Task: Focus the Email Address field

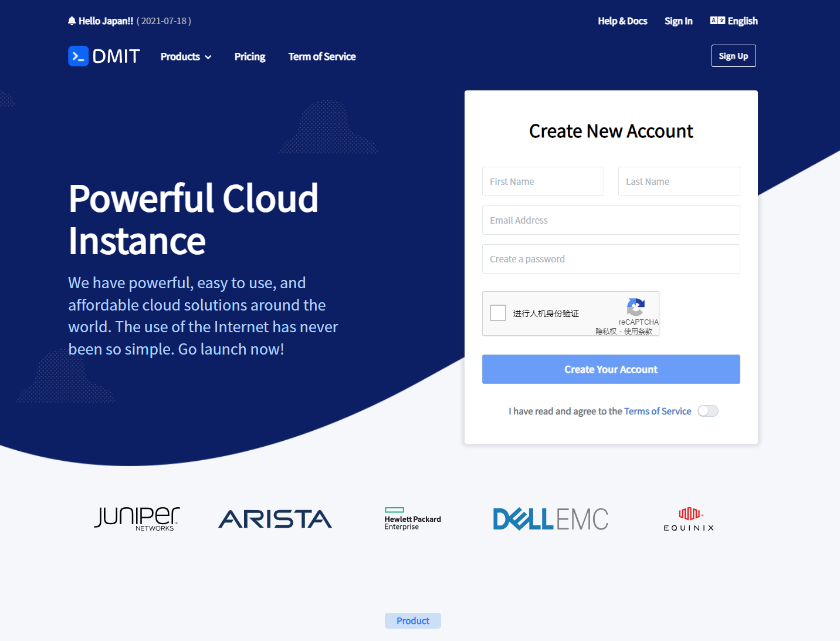Action: tap(611, 220)
